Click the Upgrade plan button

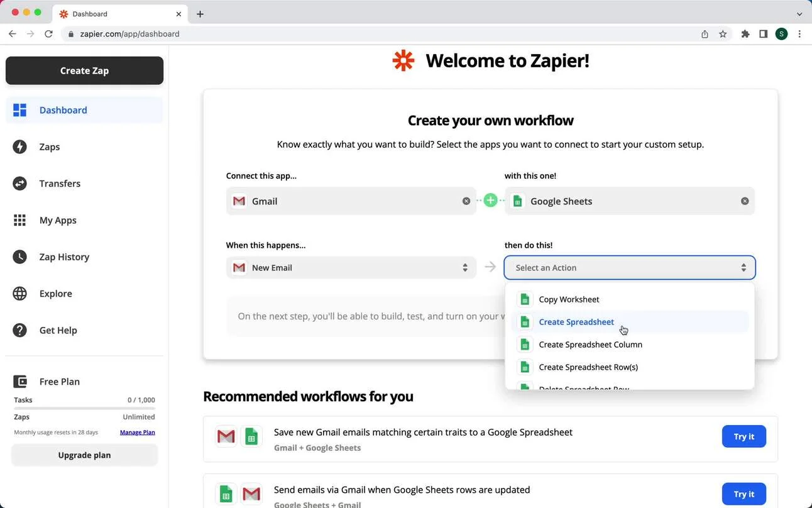tap(84, 455)
